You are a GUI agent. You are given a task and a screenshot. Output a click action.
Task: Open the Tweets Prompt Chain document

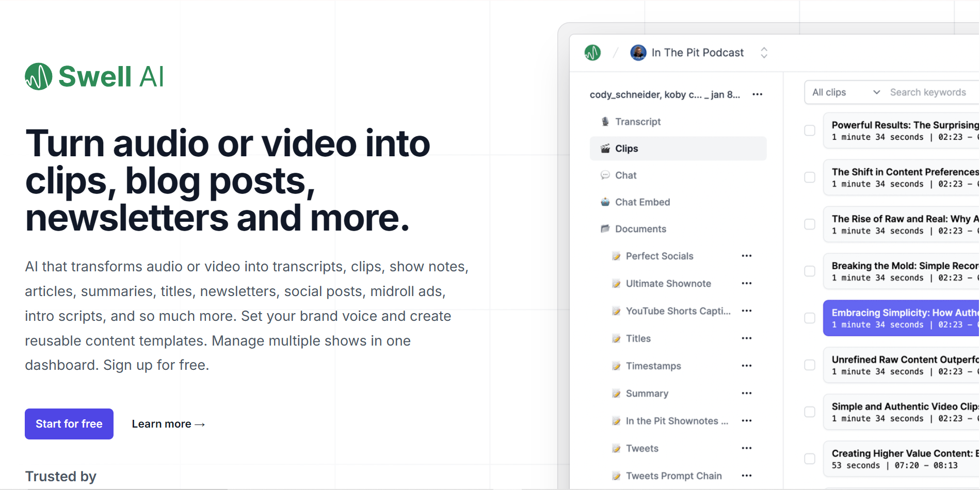pyautogui.click(x=674, y=476)
